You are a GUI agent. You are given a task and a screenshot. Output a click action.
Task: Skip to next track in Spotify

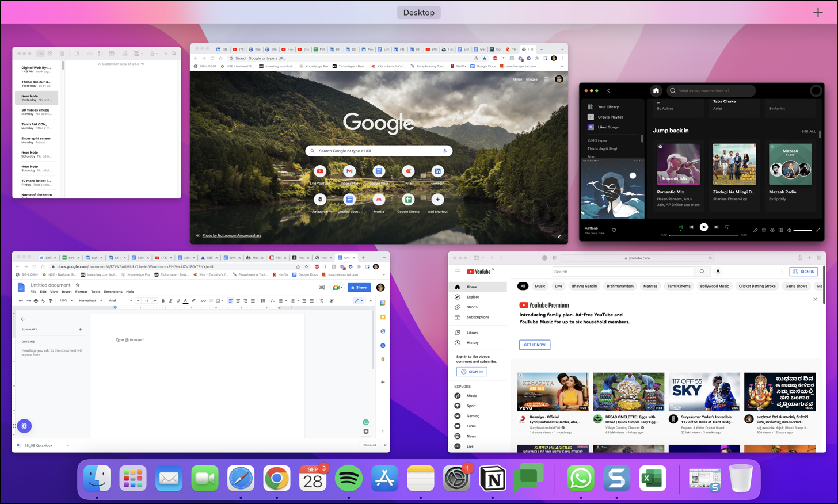(717, 227)
